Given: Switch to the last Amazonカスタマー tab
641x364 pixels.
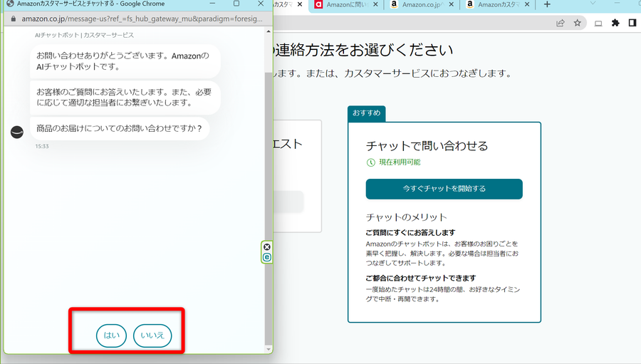Looking at the screenshot, I should click(x=498, y=4).
